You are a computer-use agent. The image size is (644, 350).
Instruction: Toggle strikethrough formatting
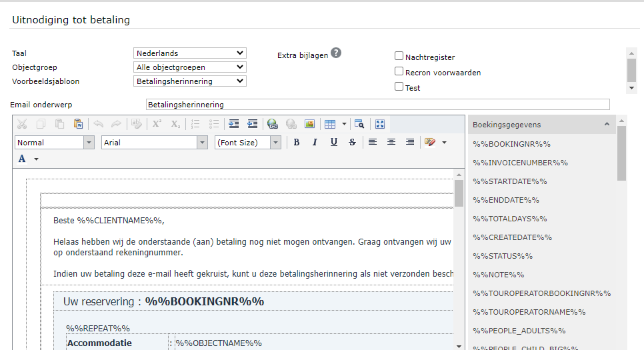click(x=352, y=142)
